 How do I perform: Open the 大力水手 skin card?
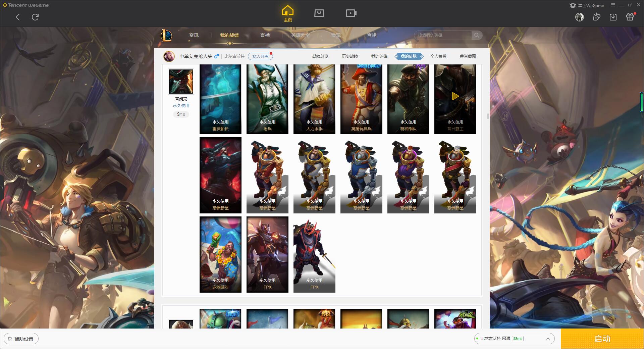pyautogui.click(x=314, y=99)
